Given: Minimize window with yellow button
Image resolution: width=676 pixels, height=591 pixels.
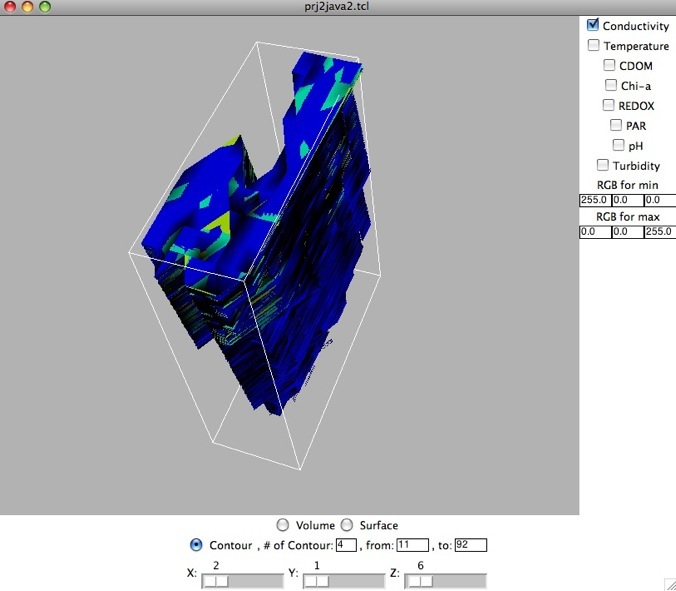Looking at the screenshot, I should [x=27, y=6].
